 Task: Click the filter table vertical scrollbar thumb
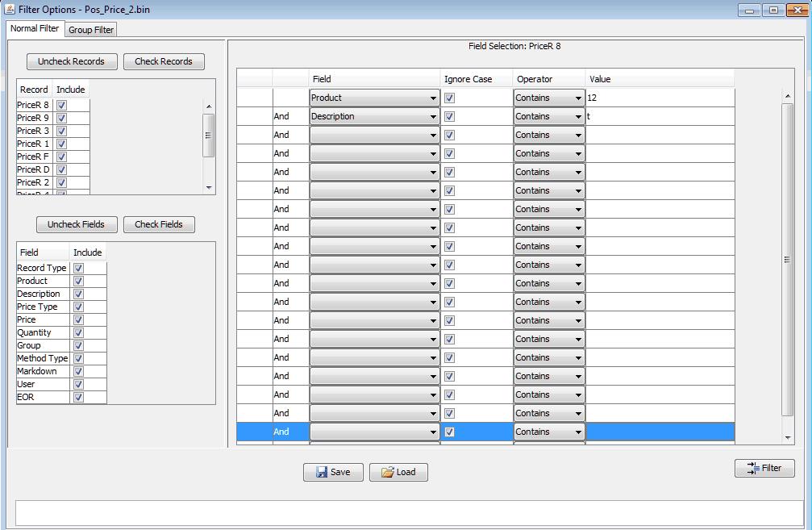click(788, 259)
